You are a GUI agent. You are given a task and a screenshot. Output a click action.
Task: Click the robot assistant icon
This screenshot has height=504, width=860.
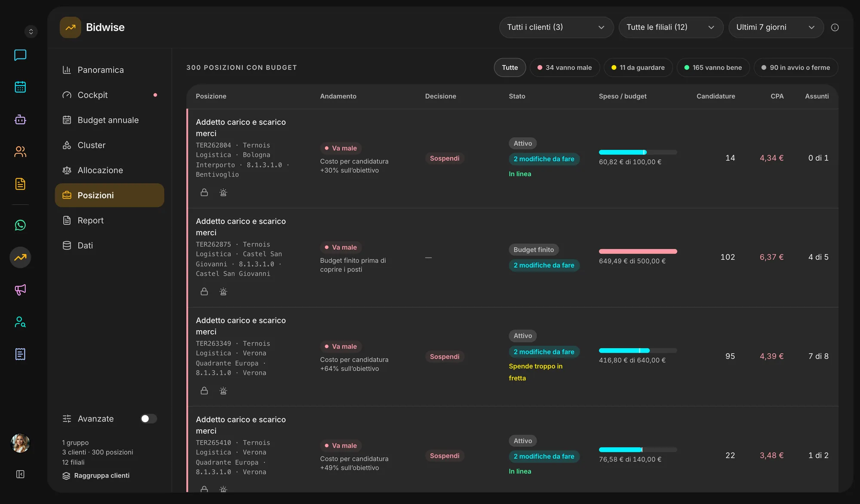(x=20, y=120)
